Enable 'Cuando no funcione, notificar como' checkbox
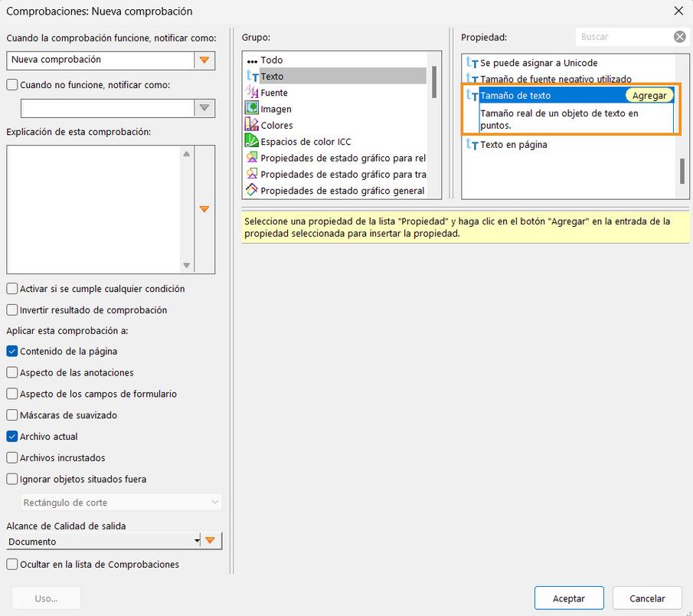The height and width of the screenshot is (616, 693). [12, 84]
